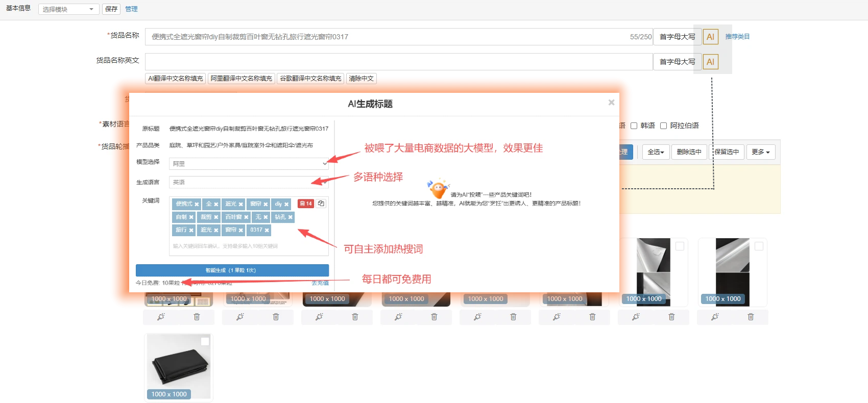Expand the 生成语言 dropdown

coord(249,182)
